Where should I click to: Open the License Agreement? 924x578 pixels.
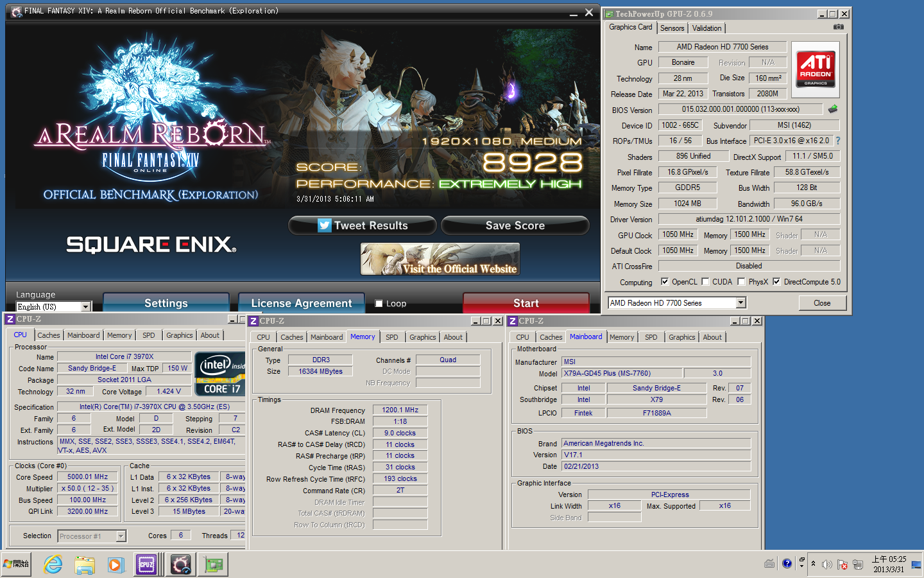tap(302, 302)
